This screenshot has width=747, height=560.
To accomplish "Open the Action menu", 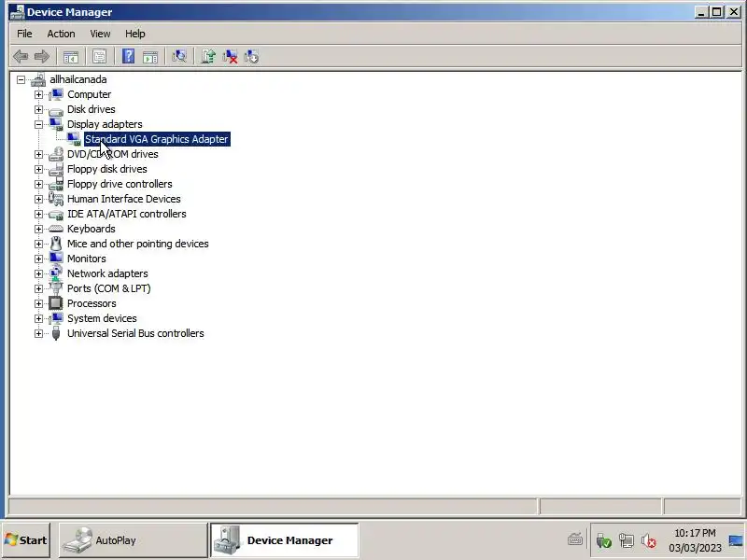I will 61,34.
